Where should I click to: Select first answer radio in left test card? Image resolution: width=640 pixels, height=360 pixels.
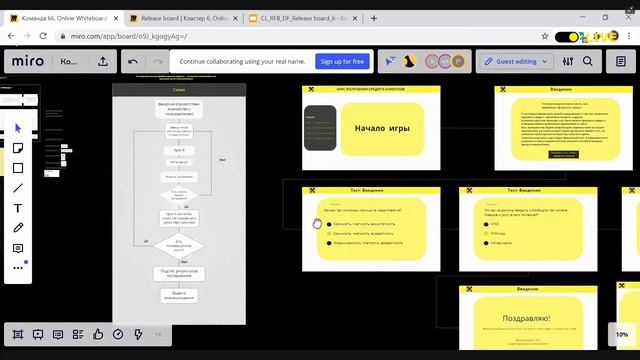tap(329, 224)
